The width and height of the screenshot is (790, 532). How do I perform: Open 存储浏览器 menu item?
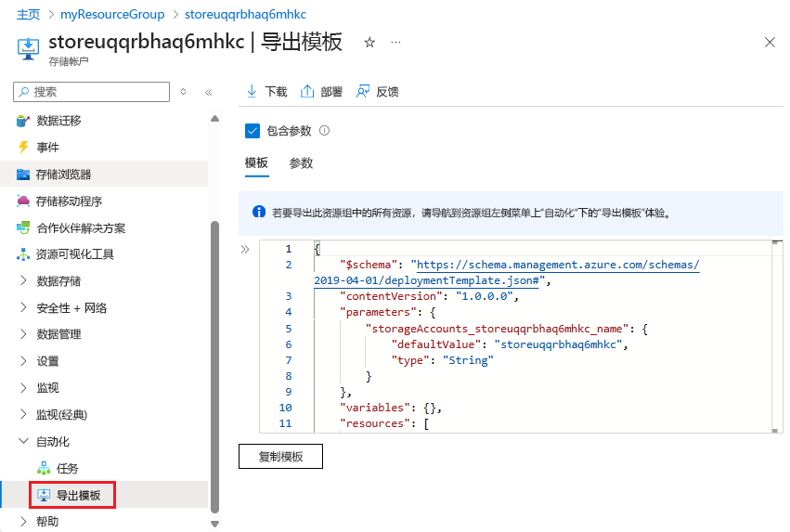(x=104, y=175)
